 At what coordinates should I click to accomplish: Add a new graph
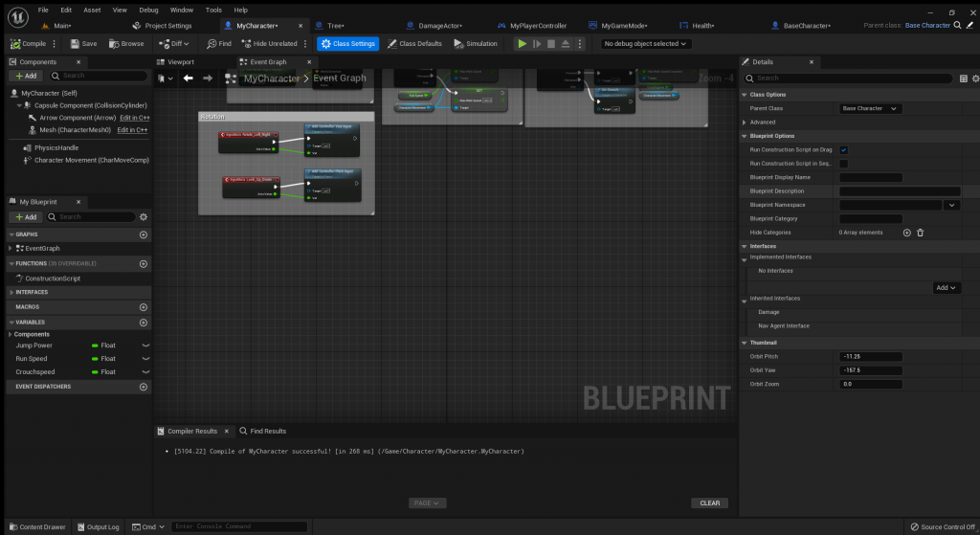click(144, 234)
